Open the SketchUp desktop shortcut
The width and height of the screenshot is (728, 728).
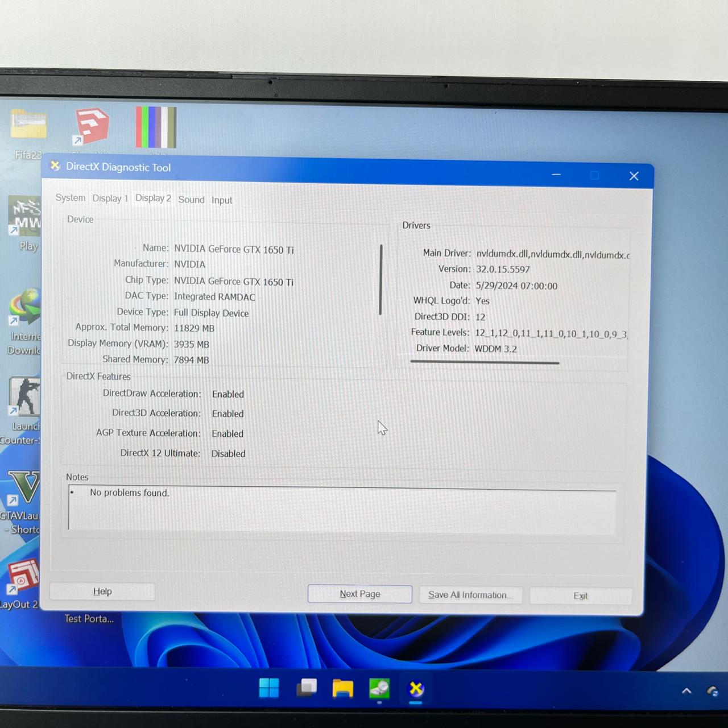coord(91,126)
